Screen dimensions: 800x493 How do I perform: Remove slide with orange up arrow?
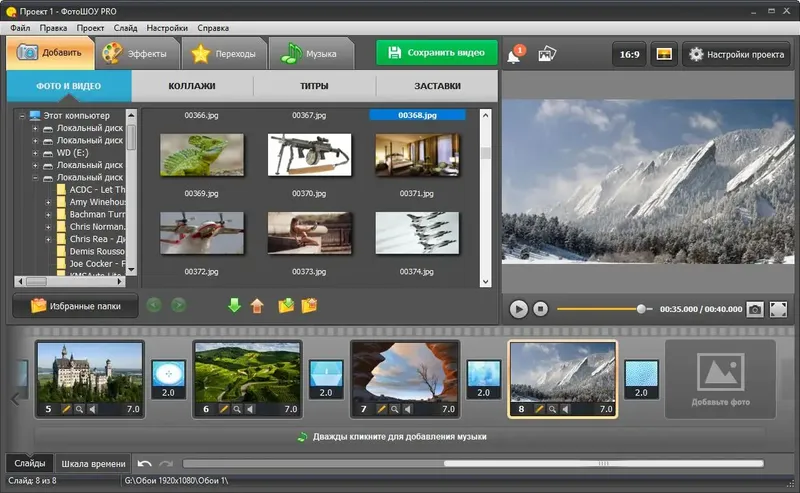257,305
